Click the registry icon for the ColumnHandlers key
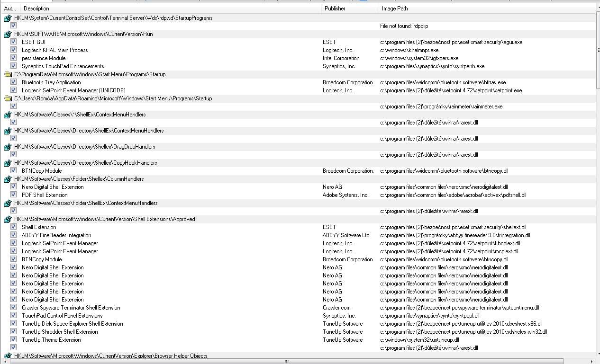Image resolution: width=600 pixels, height=364 pixels. pos(8,179)
